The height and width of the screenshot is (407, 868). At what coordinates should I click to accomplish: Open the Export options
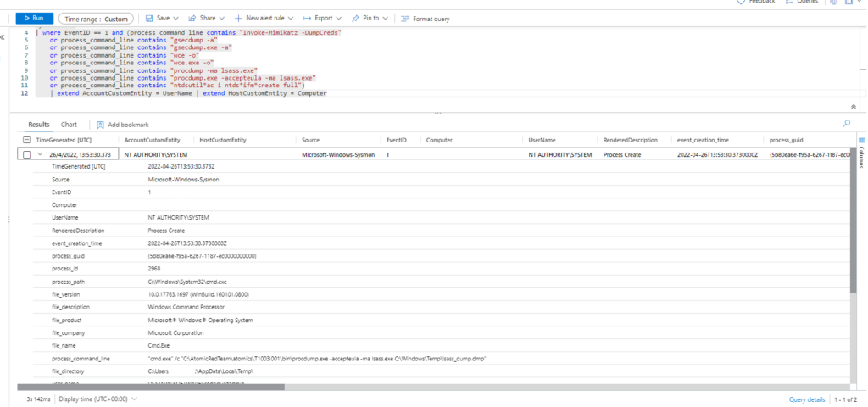pos(322,18)
